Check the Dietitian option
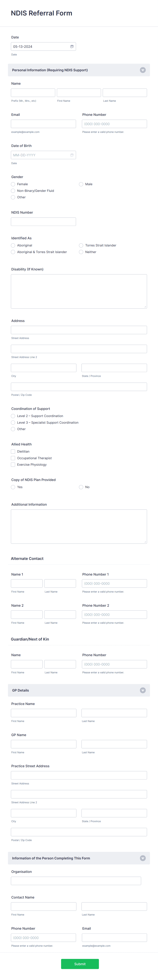Screen dimensions: 158x980 pyautogui.click(x=13, y=452)
